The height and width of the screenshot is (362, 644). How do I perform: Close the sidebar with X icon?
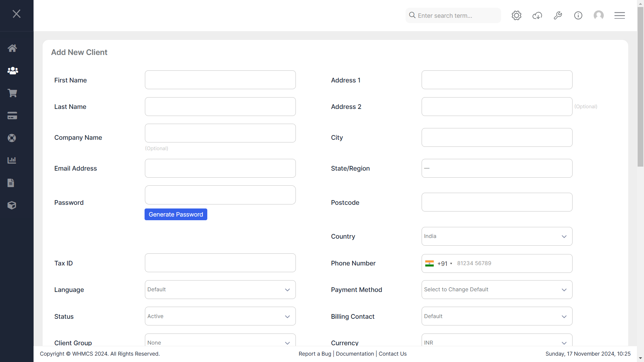point(16,14)
